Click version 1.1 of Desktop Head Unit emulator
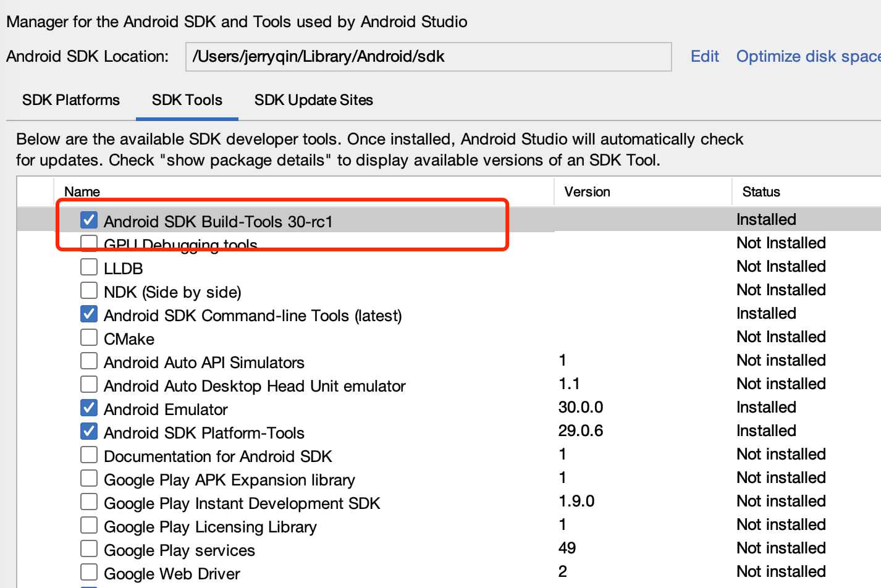 point(569,384)
